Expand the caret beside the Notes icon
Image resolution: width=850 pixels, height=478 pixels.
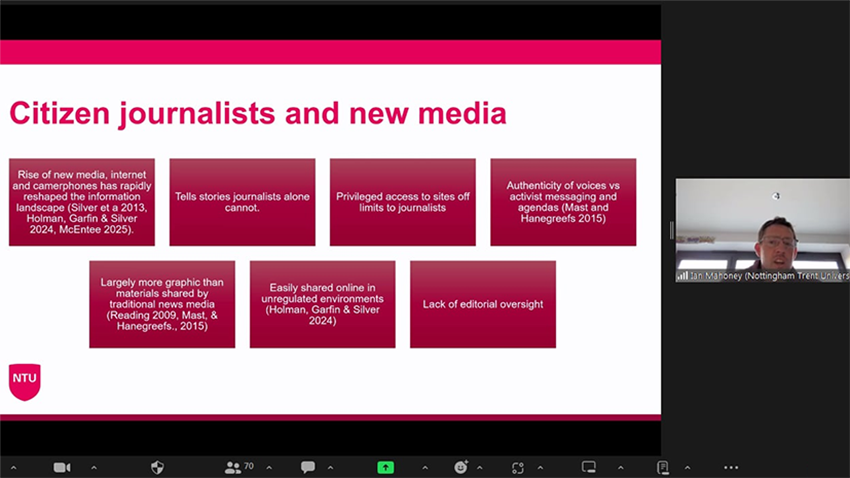pyautogui.click(x=686, y=467)
